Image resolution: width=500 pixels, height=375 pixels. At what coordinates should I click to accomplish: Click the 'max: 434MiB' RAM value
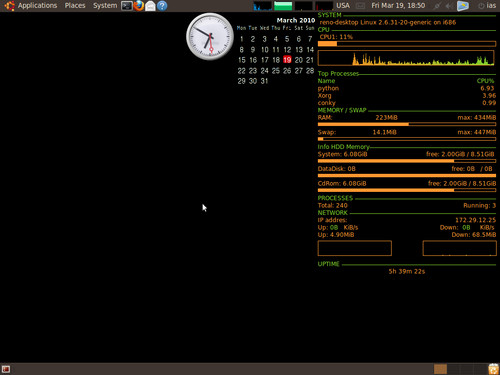pos(477,118)
